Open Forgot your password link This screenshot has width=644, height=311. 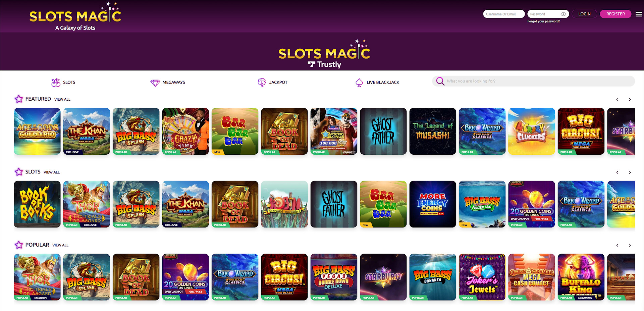click(x=543, y=21)
